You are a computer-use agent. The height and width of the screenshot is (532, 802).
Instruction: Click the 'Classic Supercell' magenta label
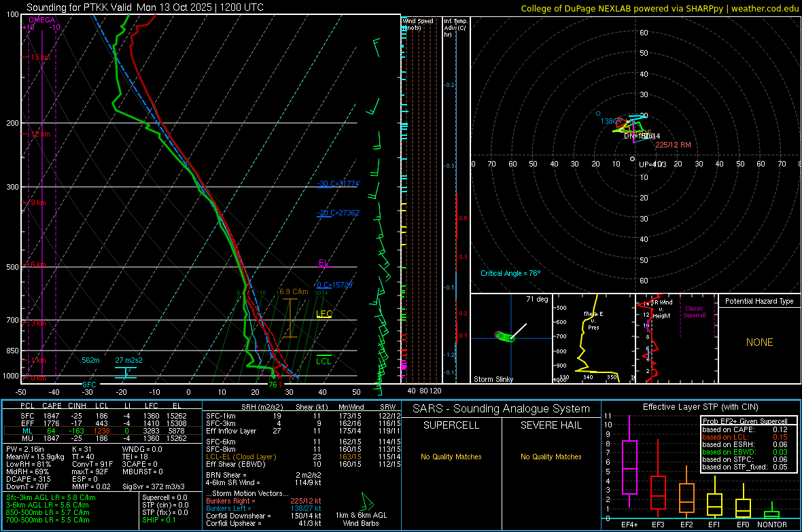[695, 312]
